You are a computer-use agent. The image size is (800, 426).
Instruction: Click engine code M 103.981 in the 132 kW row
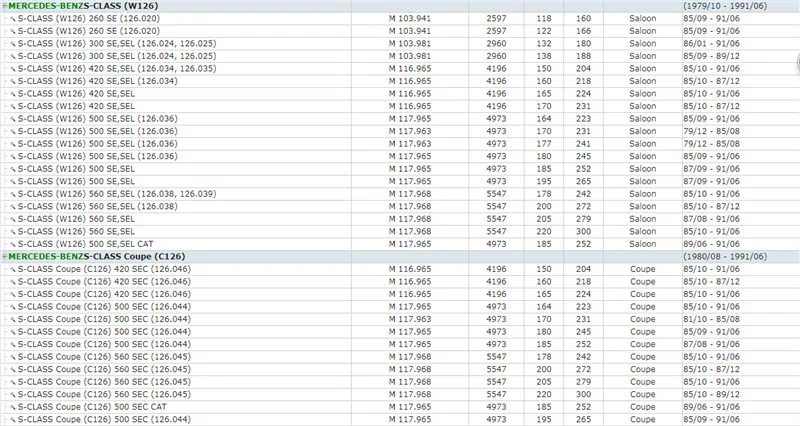coord(410,43)
